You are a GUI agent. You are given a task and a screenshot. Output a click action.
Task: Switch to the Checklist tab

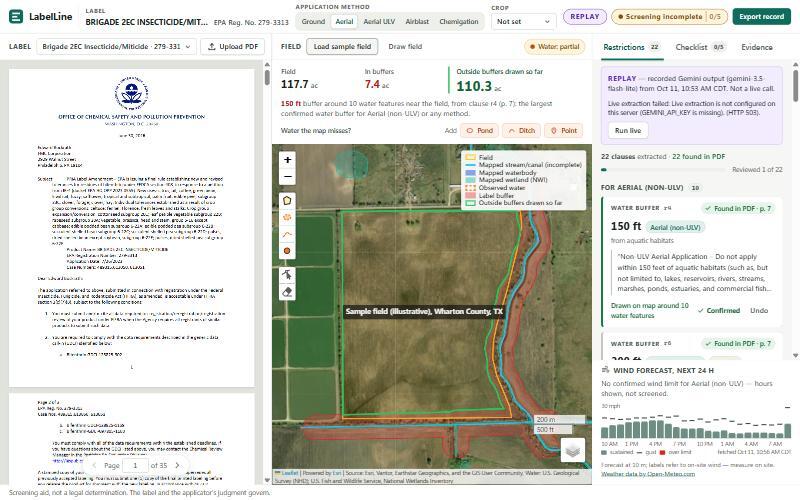(x=699, y=47)
